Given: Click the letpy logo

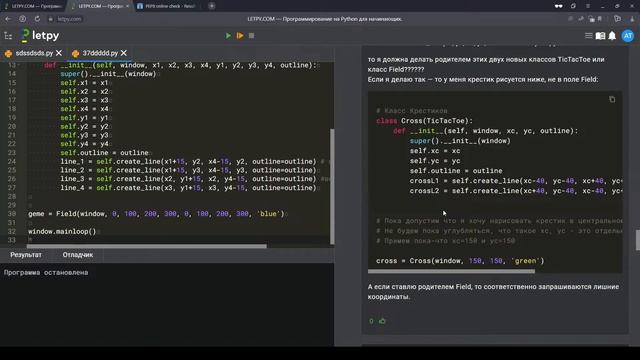Looking at the screenshot, I should click(x=40, y=36).
